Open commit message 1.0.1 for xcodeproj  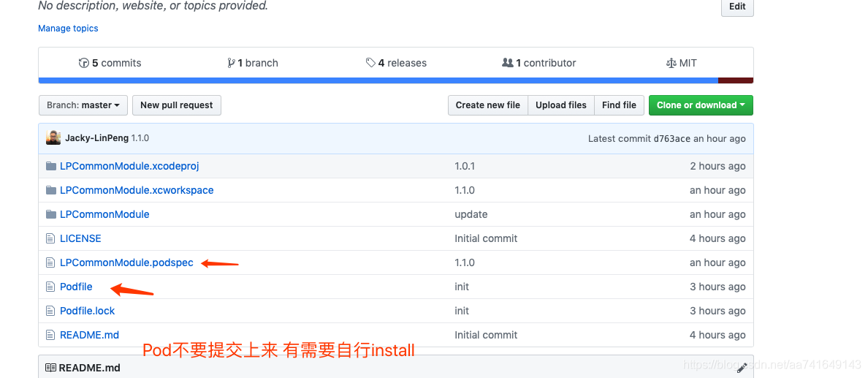[x=465, y=166]
